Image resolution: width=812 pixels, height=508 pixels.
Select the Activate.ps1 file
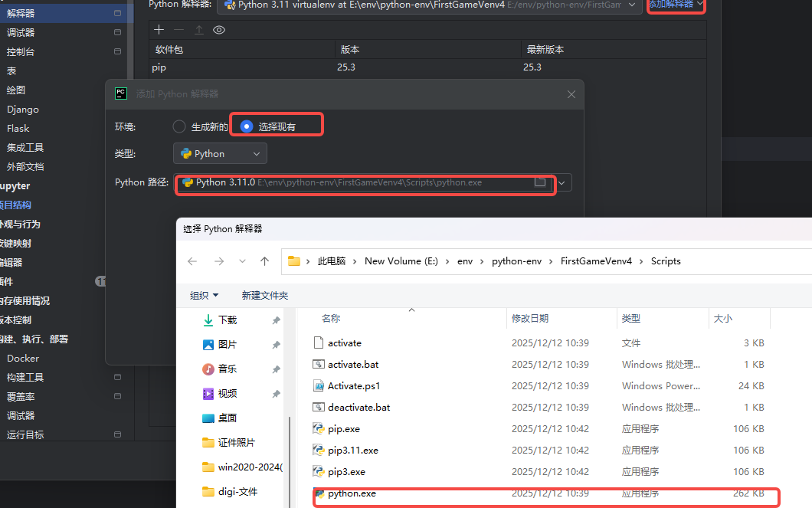(x=354, y=386)
